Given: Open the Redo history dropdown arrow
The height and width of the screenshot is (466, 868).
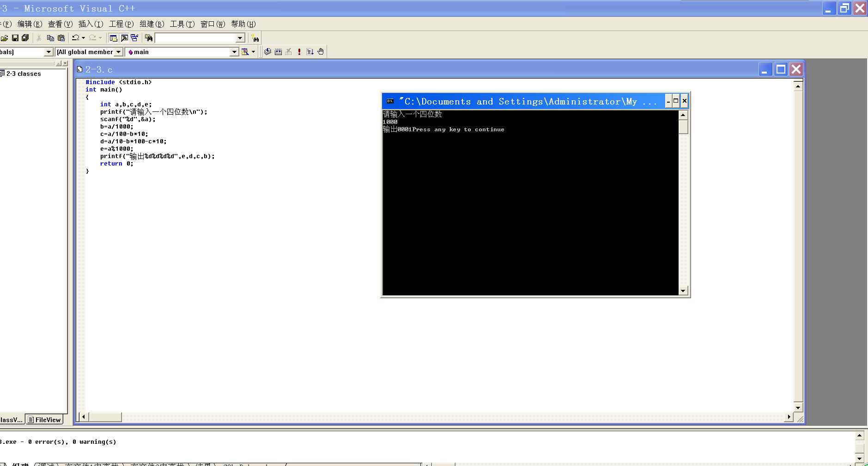Looking at the screenshot, I should 100,38.
